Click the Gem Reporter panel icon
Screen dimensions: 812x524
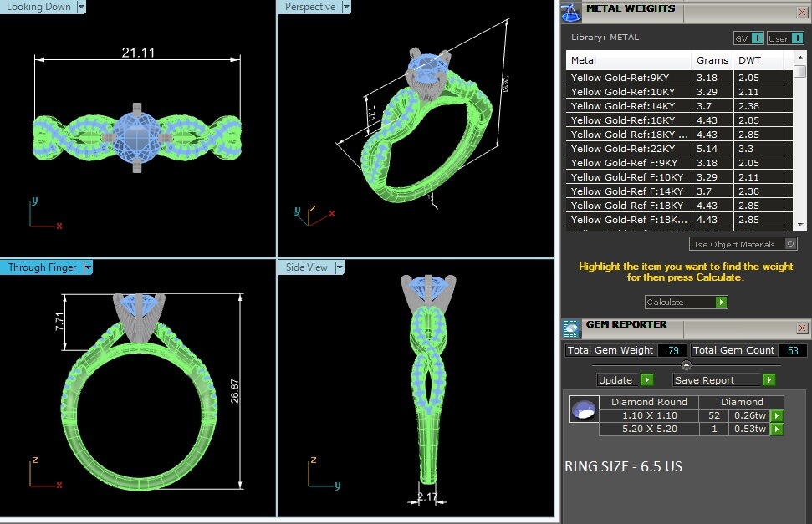[x=571, y=327]
